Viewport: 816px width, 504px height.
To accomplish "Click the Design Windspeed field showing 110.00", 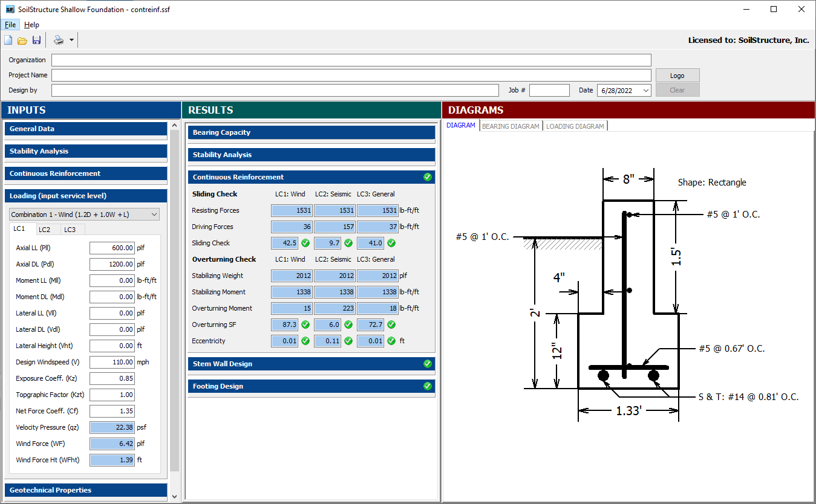I will pyautogui.click(x=112, y=362).
